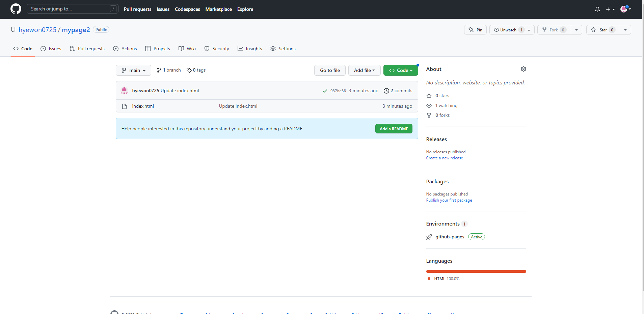This screenshot has width=644, height=314.
Task: View the 0 tags link
Action: (196, 70)
